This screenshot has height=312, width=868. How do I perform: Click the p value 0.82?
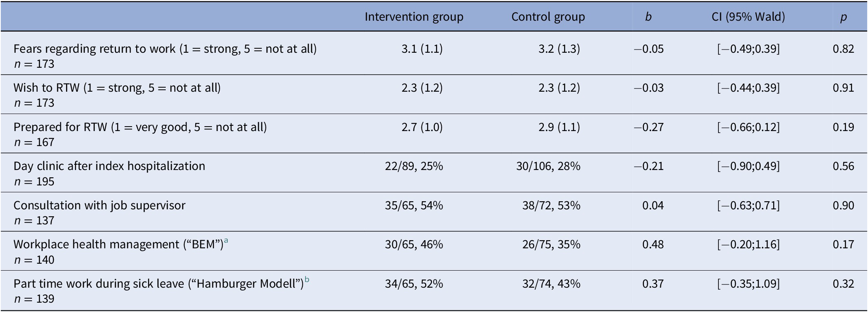tap(843, 49)
